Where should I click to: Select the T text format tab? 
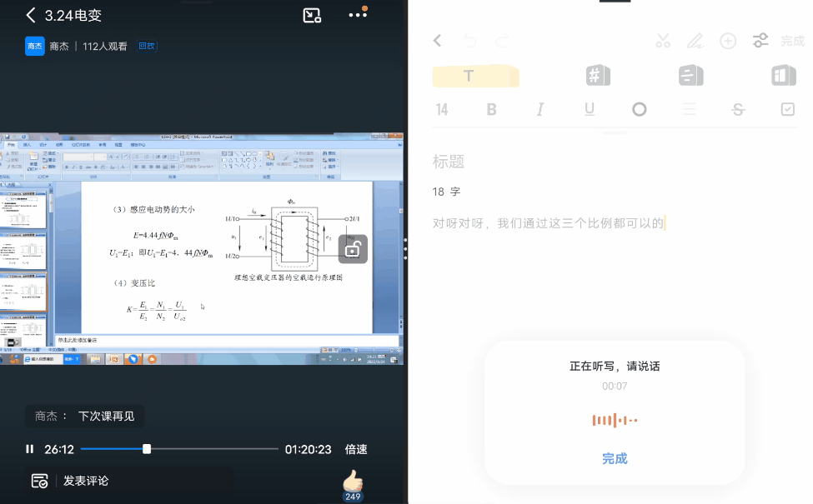pyautogui.click(x=475, y=76)
